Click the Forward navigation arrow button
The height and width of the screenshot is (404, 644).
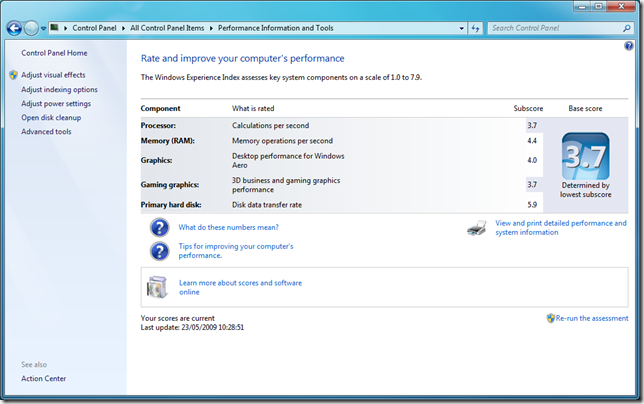click(x=31, y=28)
